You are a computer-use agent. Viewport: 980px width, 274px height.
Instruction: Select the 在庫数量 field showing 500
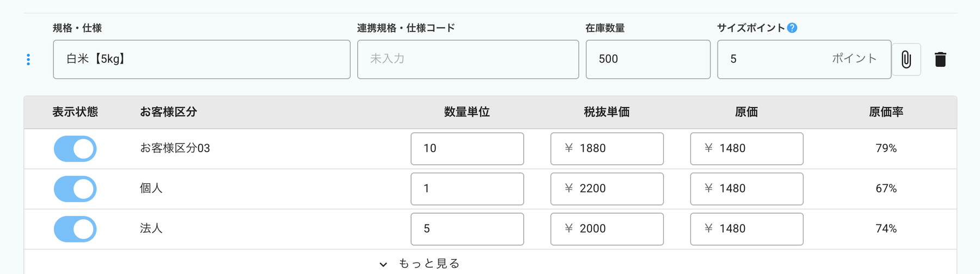click(x=648, y=59)
